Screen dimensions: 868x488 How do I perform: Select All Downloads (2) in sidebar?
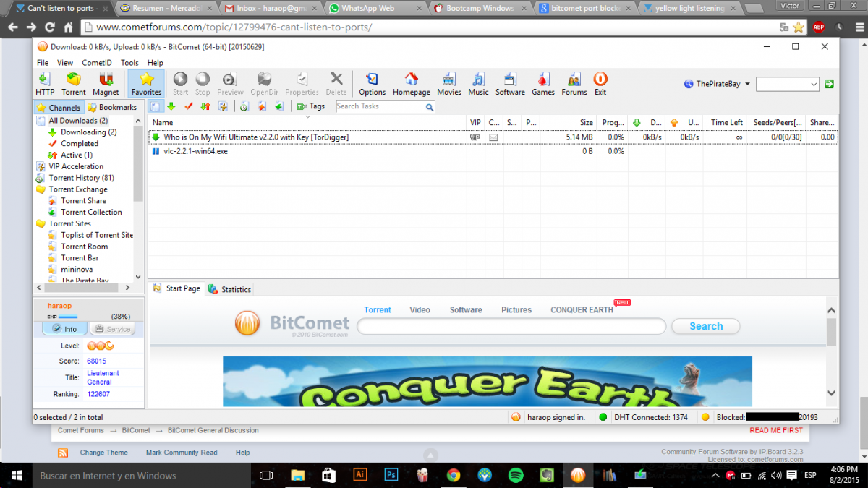point(78,121)
